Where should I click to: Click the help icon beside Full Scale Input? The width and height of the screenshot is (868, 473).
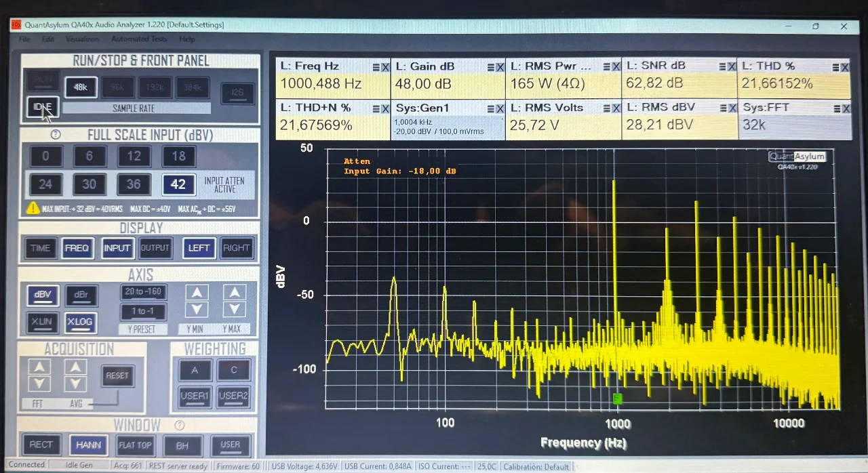click(56, 135)
